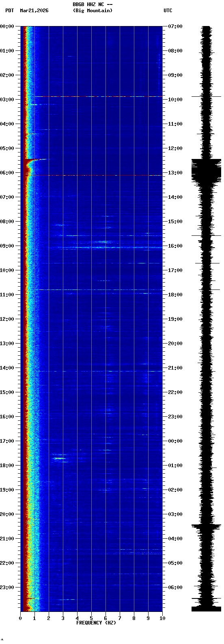Click the 08:00 label on the PDT axis

(7, 222)
